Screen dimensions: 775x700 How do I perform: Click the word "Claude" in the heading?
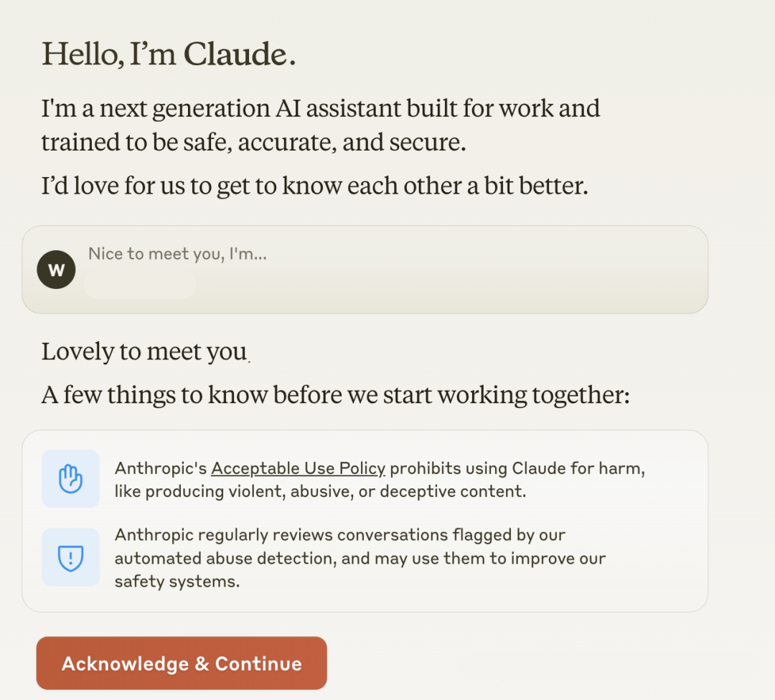coord(235,55)
